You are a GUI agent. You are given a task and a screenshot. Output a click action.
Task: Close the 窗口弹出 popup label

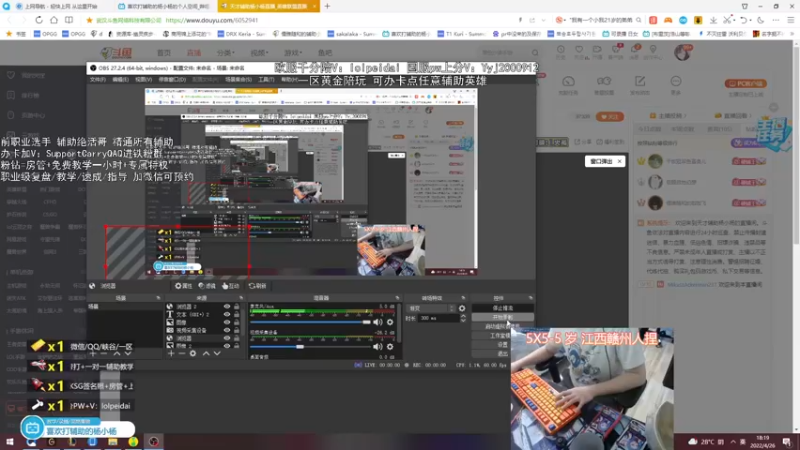point(619,161)
